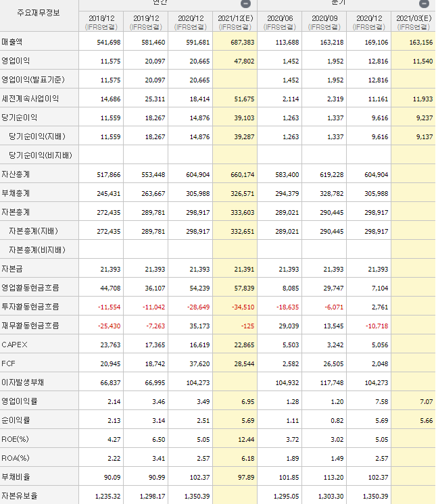Select the ROA estimate 6.18
The height and width of the screenshot is (504, 436).
(x=248, y=459)
